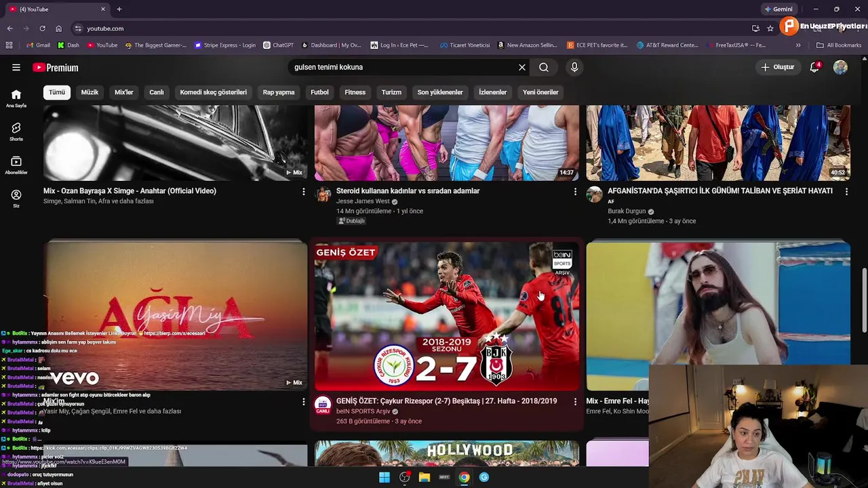The width and height of the screenshot is (868, 488).
Task: Click the YouTube Premium logo
Action: click(x=56, y=67)
